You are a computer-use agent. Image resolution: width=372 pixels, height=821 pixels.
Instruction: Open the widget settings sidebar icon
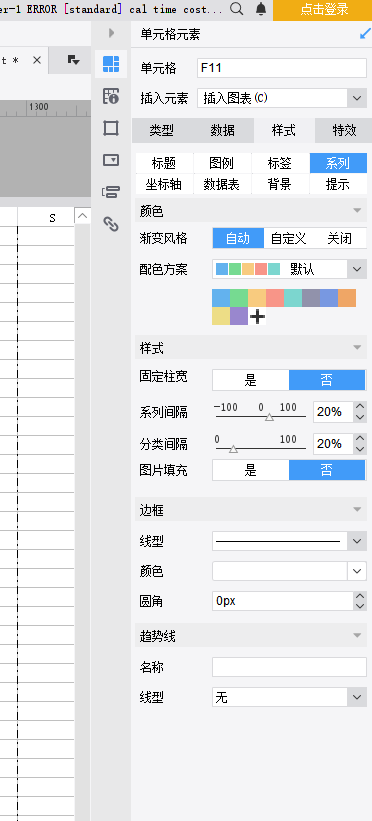[111, 160]
